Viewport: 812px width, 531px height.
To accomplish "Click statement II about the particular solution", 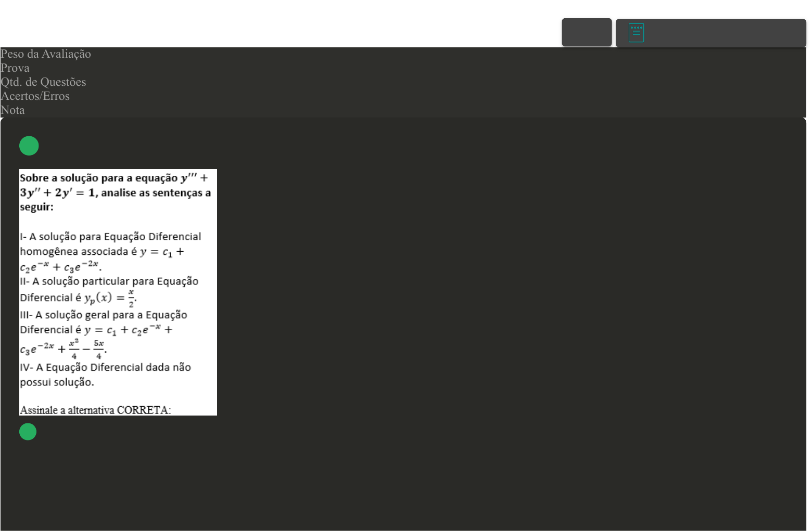I will tap(109, 281).
